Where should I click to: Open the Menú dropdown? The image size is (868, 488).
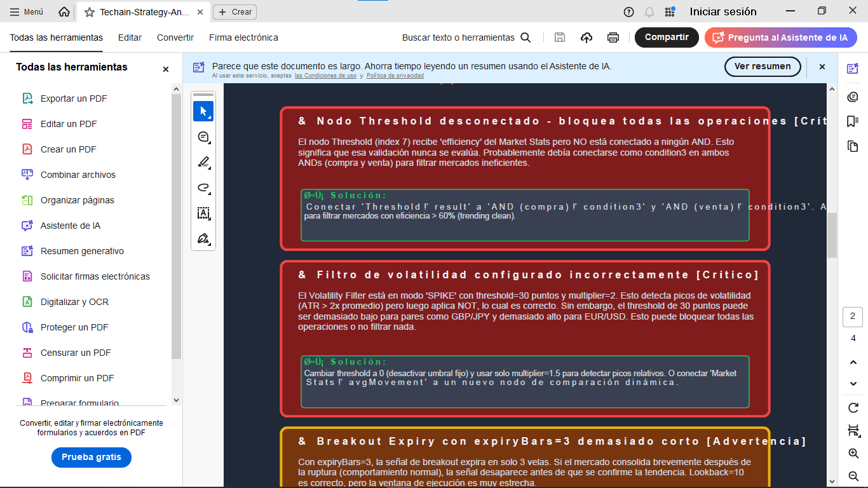[27, 12]
